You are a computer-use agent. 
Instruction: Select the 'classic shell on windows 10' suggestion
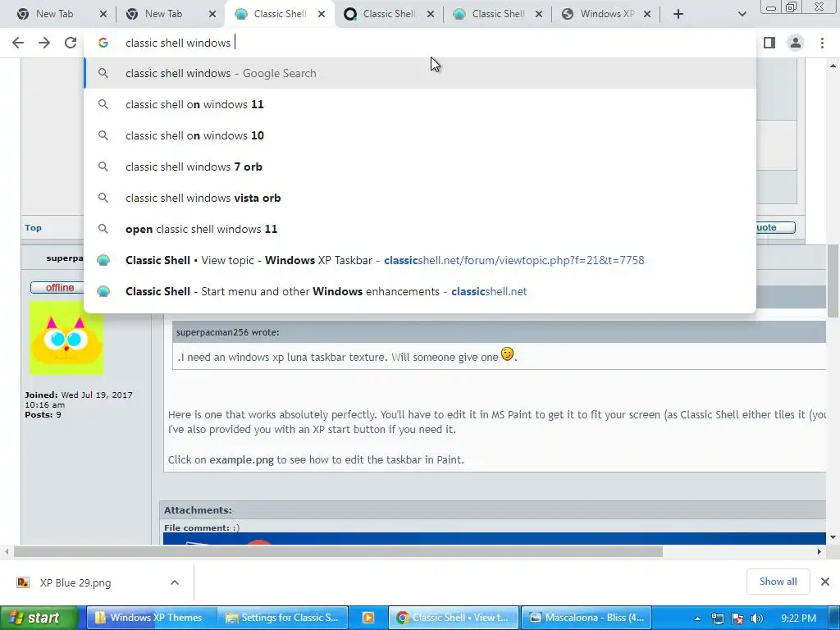[x=420, y=135]
